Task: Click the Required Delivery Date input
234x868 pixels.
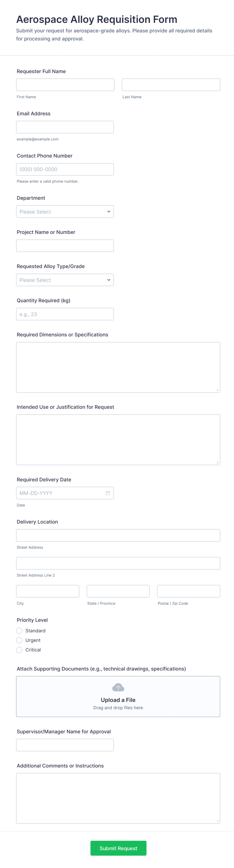Action: [61, 493]
